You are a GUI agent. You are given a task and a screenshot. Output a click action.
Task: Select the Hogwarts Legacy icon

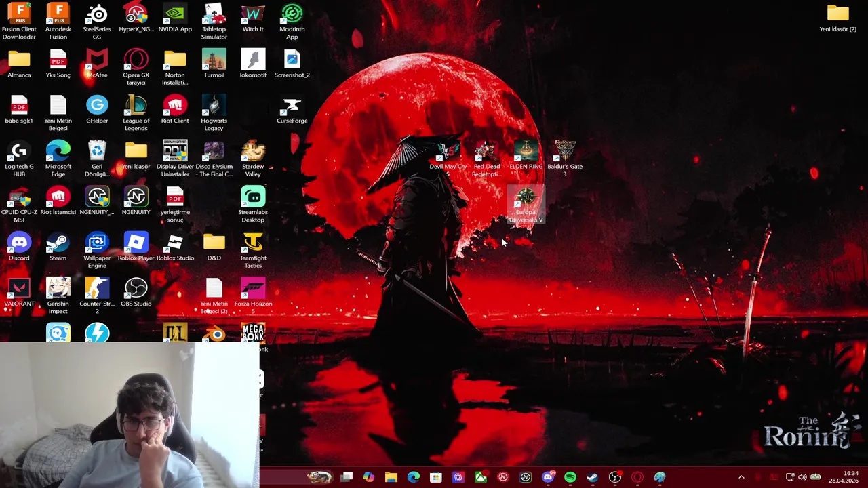(214, 113)
